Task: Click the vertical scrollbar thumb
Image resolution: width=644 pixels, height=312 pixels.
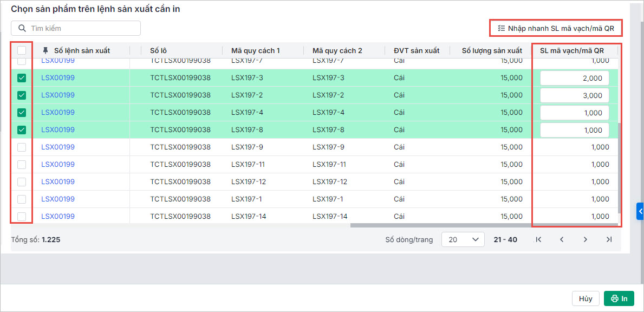Action: click(x=620, y=168)
